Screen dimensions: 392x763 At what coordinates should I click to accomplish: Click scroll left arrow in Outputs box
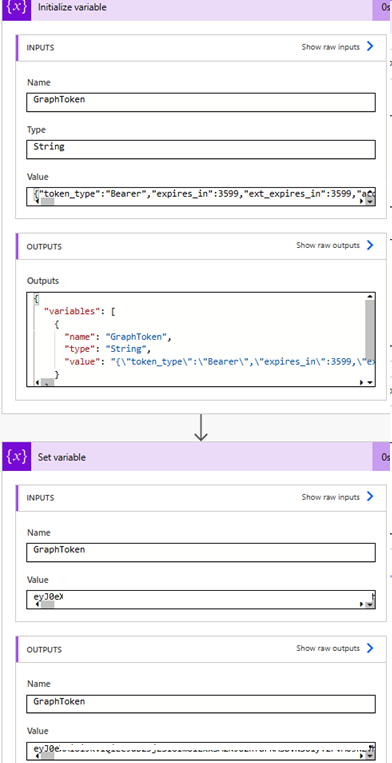coord(37,383)
